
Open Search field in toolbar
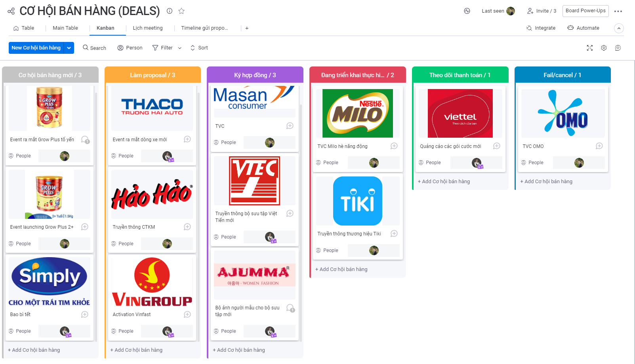pyautogui.click(x=94, y=48)
